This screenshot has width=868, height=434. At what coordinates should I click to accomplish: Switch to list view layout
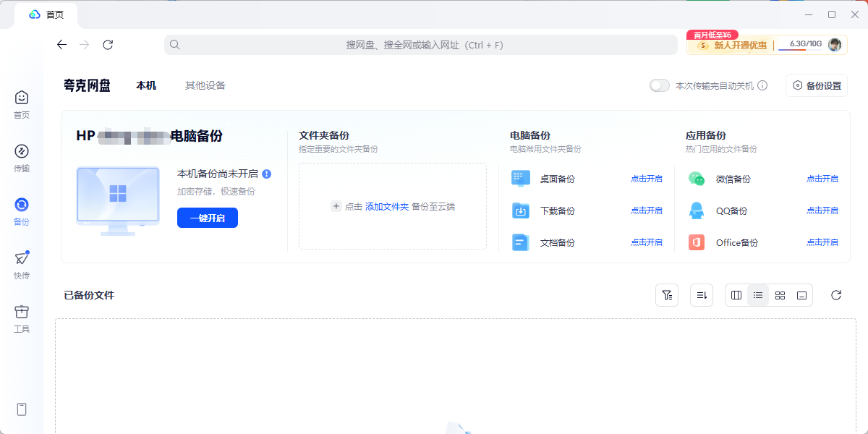[758, 295]
